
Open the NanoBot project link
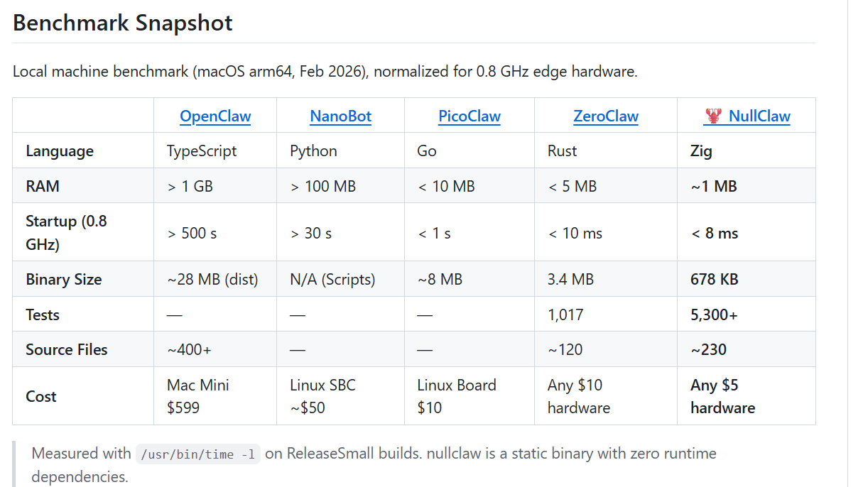click(x=341, y=116)
